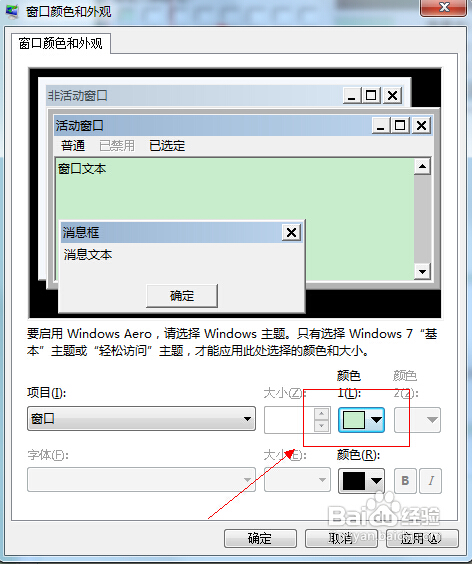Click the 应用(A) apply button
The image size is (474, 565).
422,538
